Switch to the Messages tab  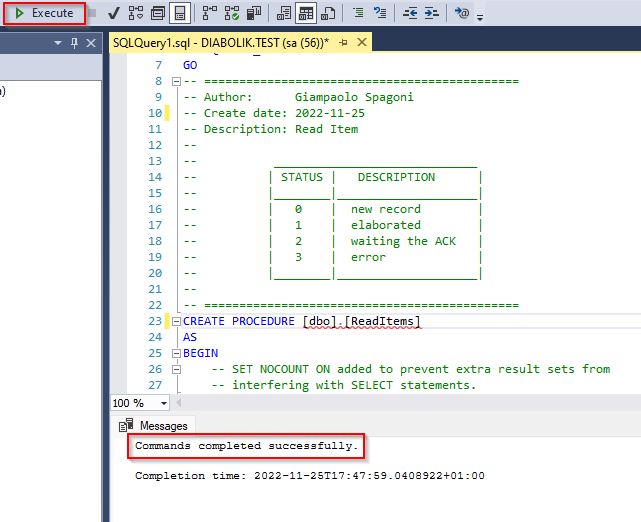pyautogui.click(x=161, y=425)
